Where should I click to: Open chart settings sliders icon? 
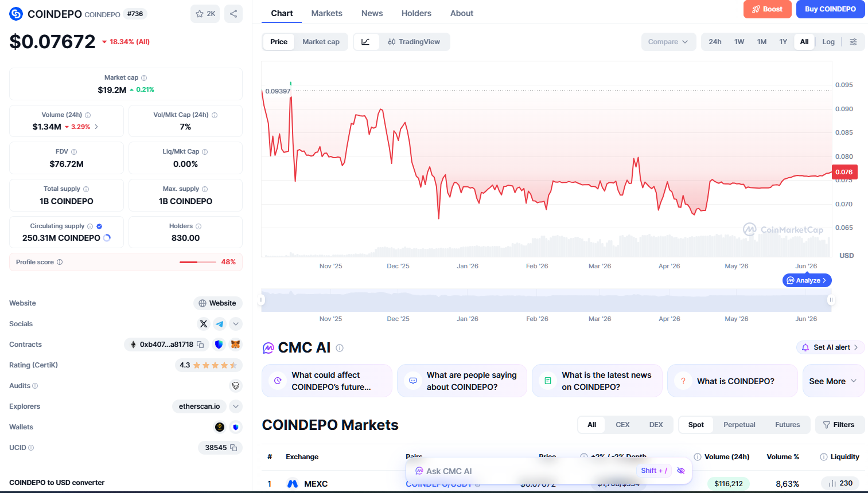click(853, 42)
